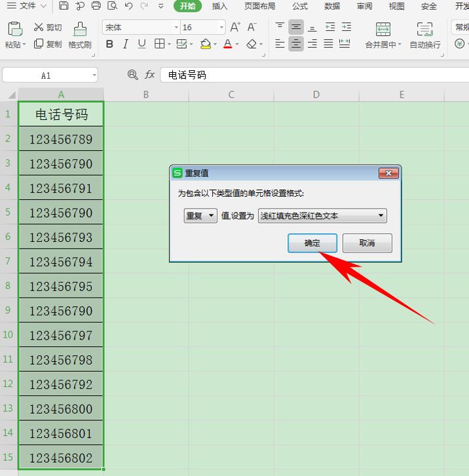
Task: Click the fill color bucket icon
Action: 206,44
